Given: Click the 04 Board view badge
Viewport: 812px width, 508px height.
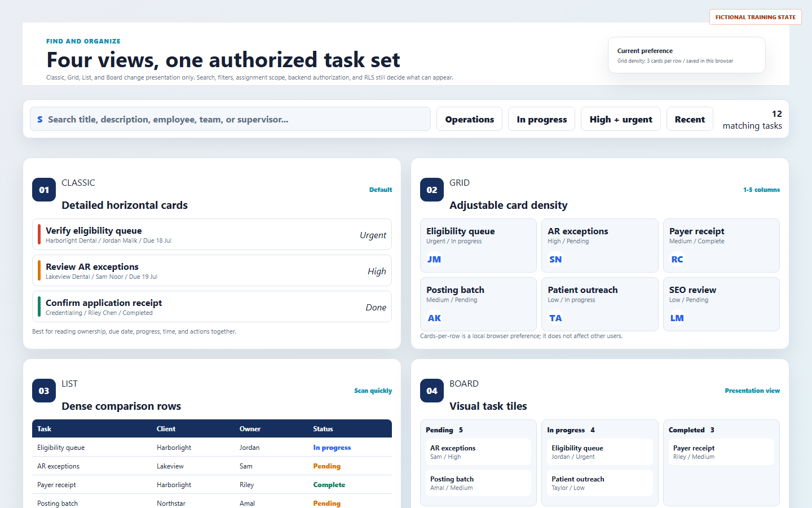Looking at the screenshot, I should pyautogui.click(x=432, y=391).
